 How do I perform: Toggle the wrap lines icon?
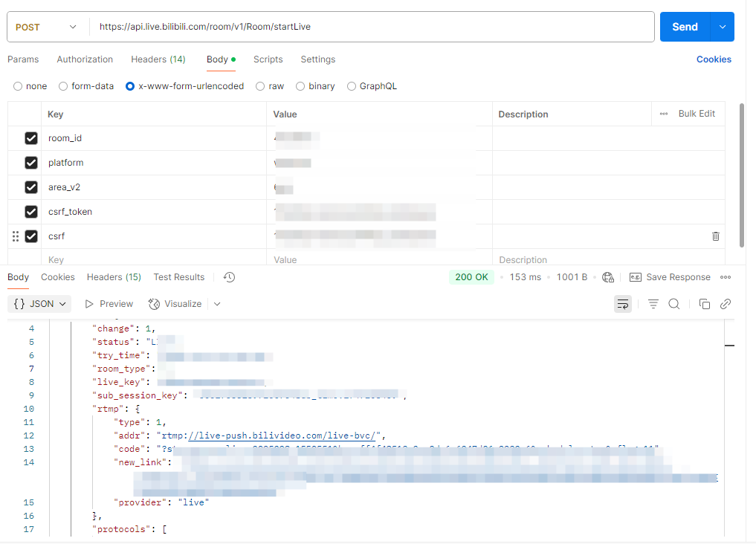point(623,304)
